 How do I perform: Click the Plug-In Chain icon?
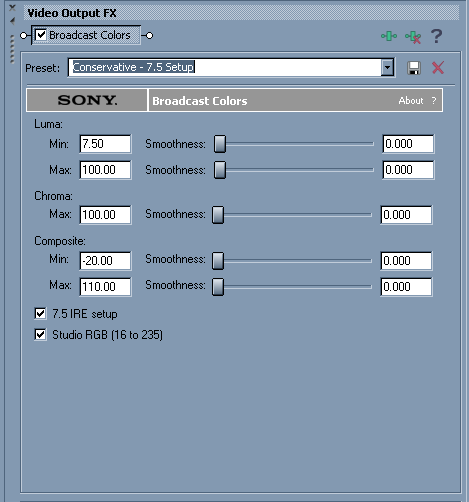pos(389,36)
